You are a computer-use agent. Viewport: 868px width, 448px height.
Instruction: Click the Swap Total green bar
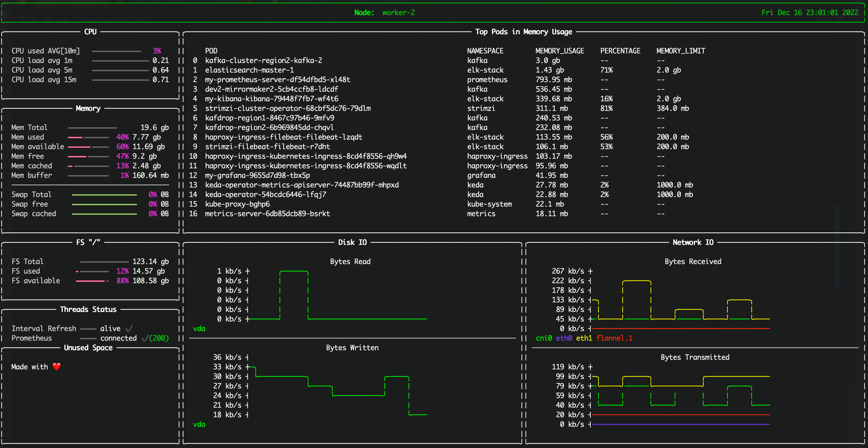[x=104, y=195]
